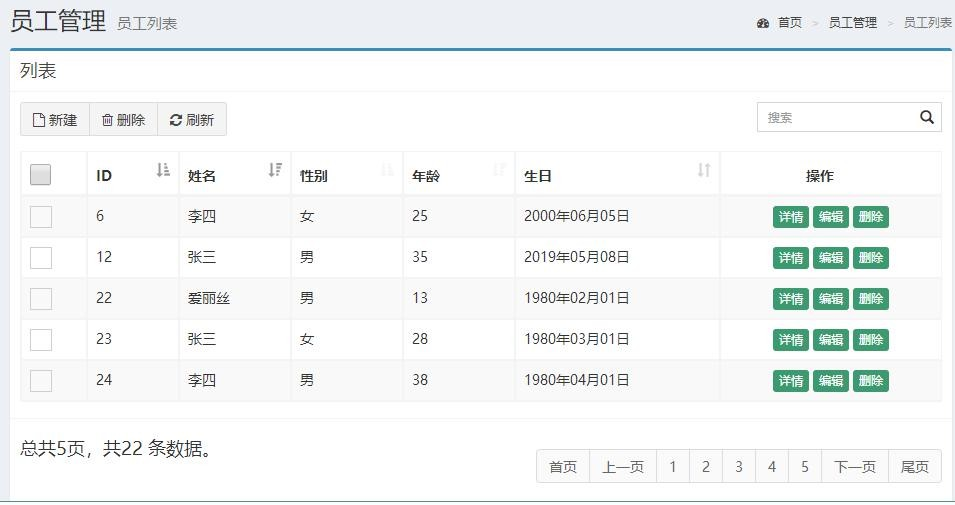955x505 pixels.
Task: Click the toolbar 删除 trash button
Action: tap(124, 119)
